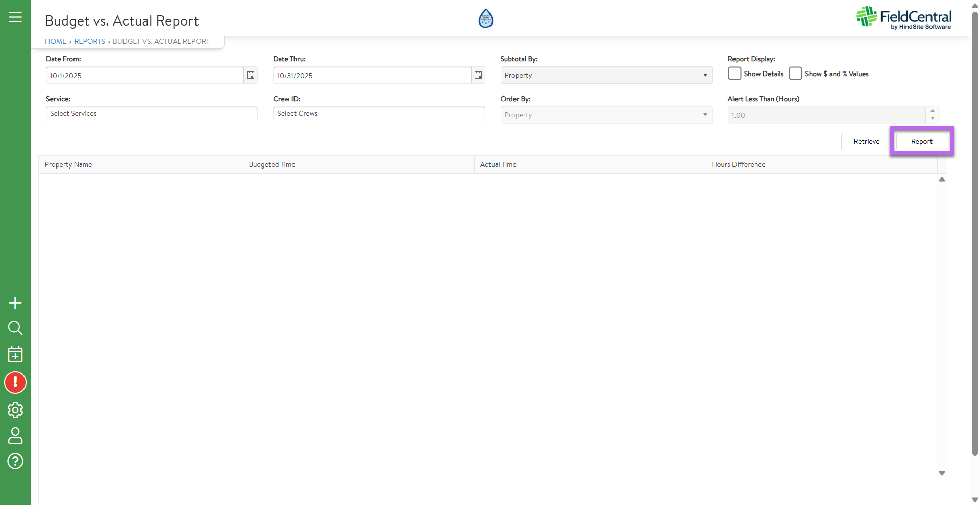Screen dimensions: 980x505
Task: Expand the Order By dropdown
Action: [x=606, y=115]
